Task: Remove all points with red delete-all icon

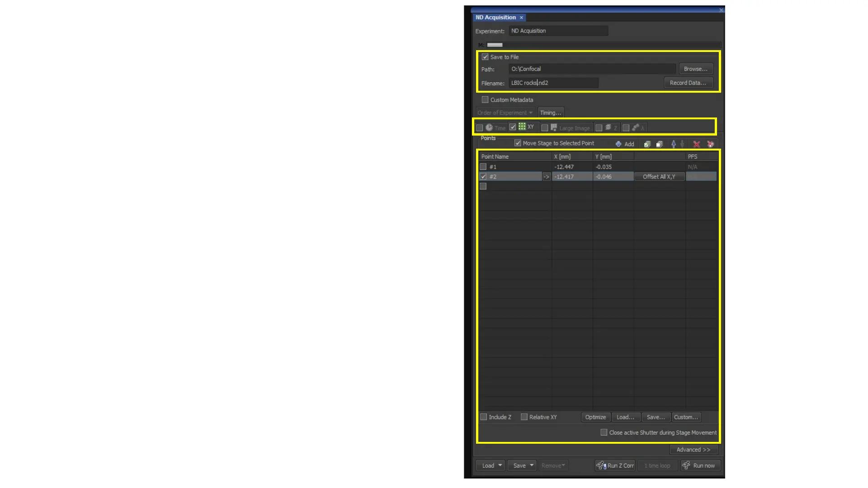Action: pos(711,144)
